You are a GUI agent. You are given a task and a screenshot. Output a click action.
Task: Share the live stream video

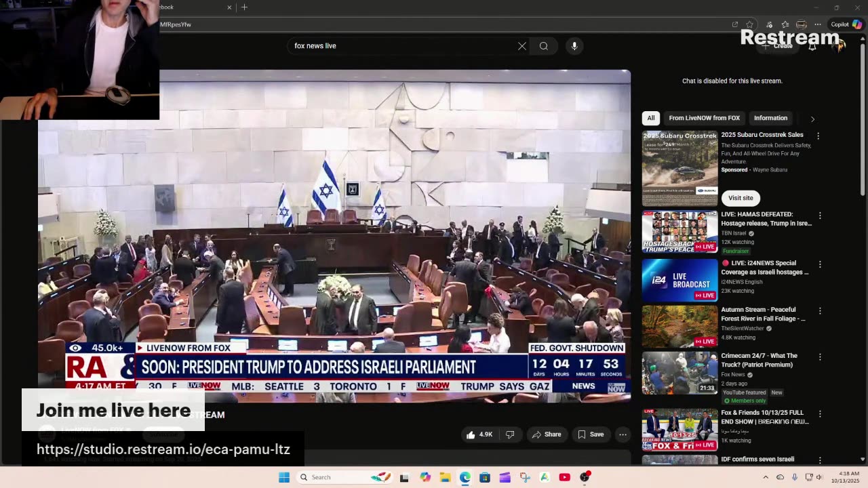[x=547, y=434]
